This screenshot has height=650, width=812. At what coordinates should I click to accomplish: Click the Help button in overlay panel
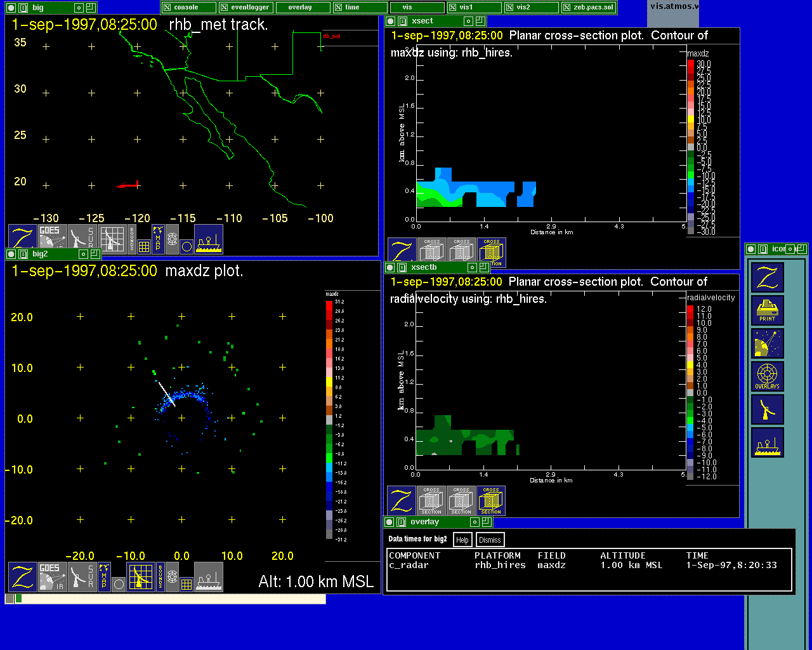(x=462, y=540)
